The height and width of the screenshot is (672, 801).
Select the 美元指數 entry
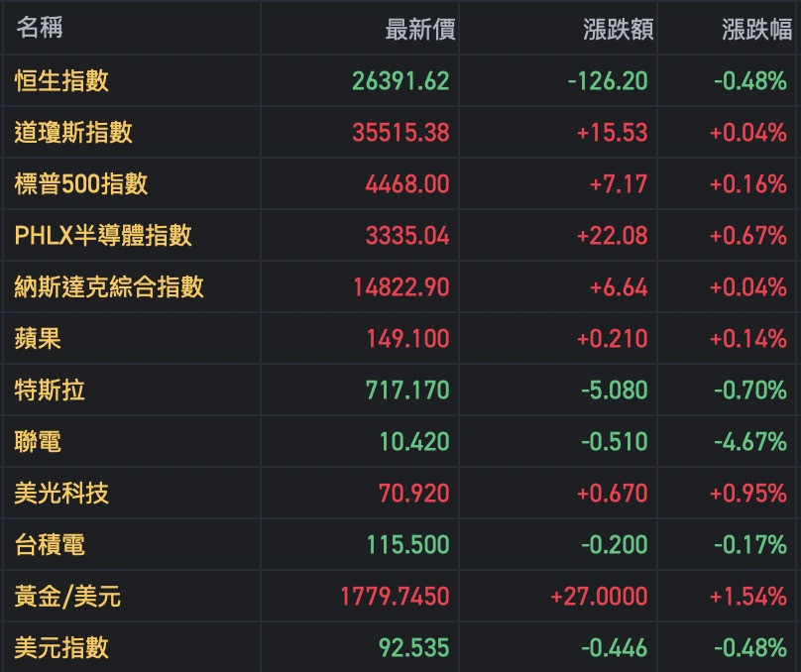tap(61, 648)
